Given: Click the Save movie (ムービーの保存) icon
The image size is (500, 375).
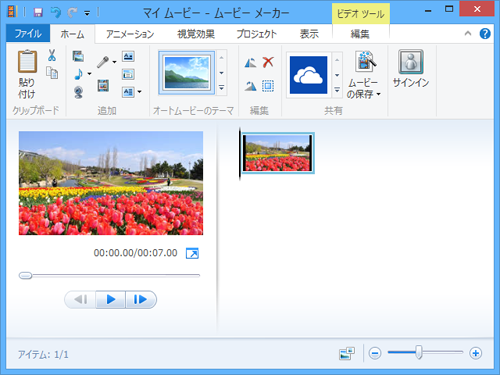Looking at the screenshot, I should click(x=365, y=62).
